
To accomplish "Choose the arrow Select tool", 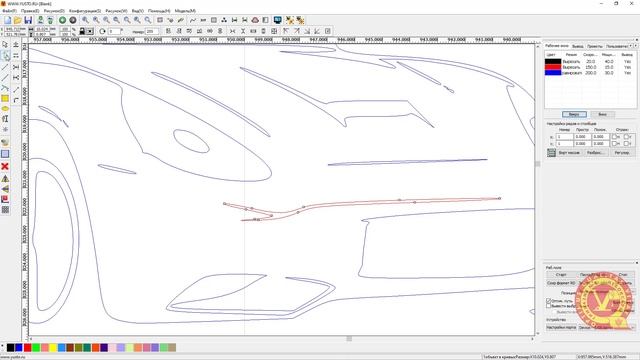I will (x=5, y=44).
